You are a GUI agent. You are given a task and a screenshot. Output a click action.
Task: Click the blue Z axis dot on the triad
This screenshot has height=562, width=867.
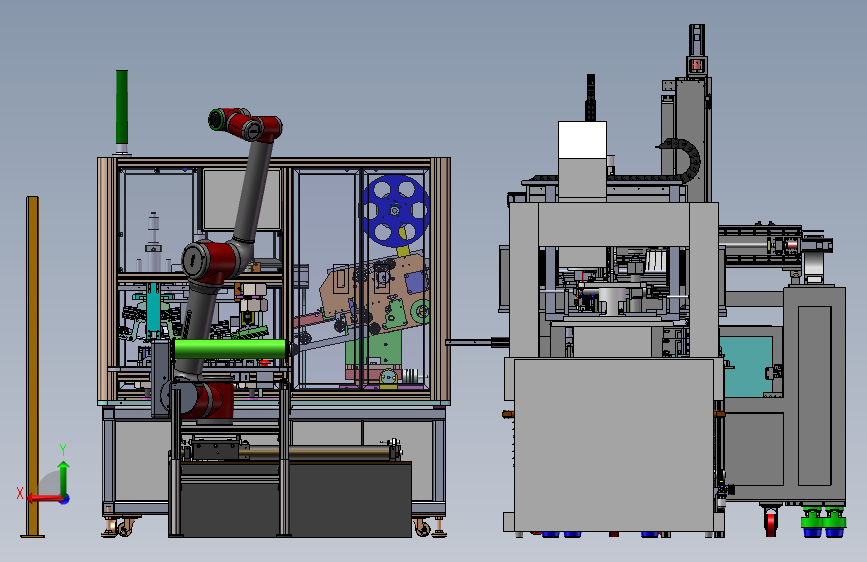pyautogui.click(x=65, y=499)
